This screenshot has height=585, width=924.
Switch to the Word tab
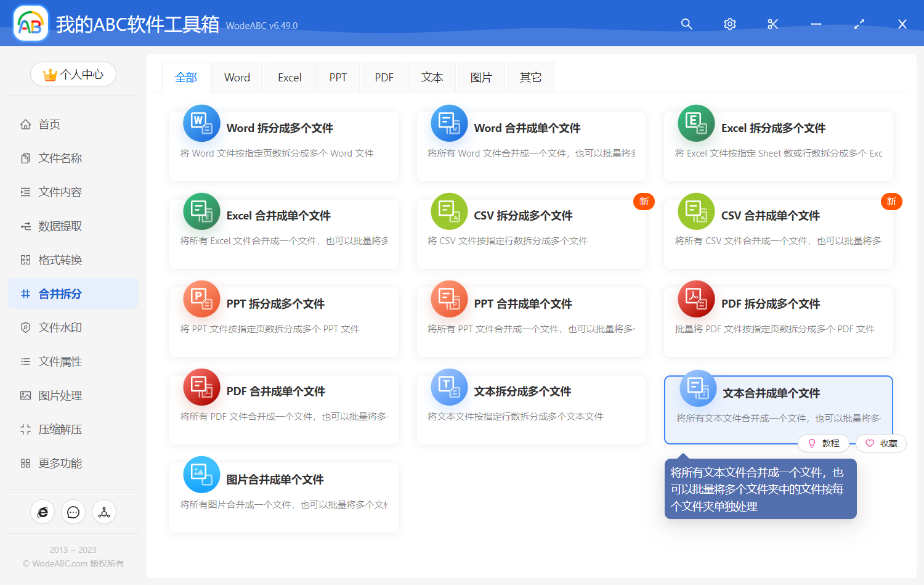point(237,76)
